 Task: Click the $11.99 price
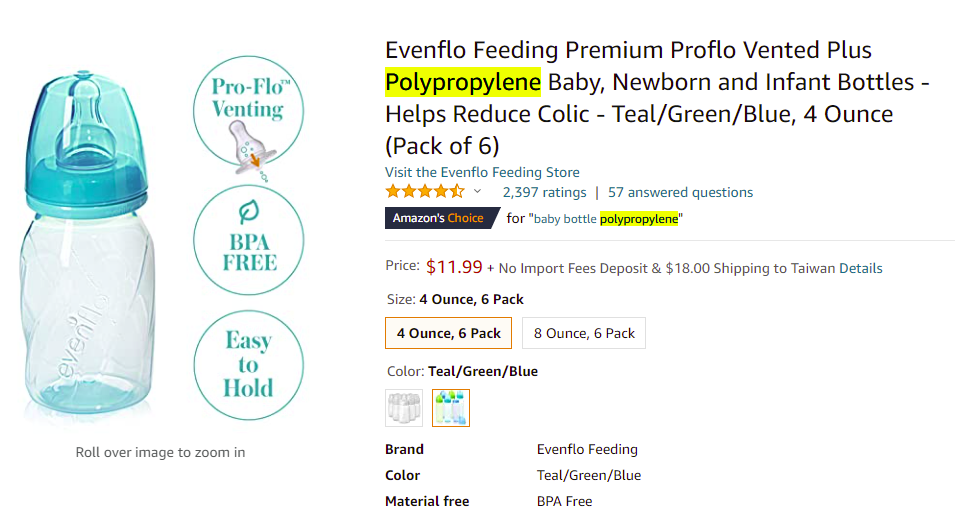pos(454,267)
